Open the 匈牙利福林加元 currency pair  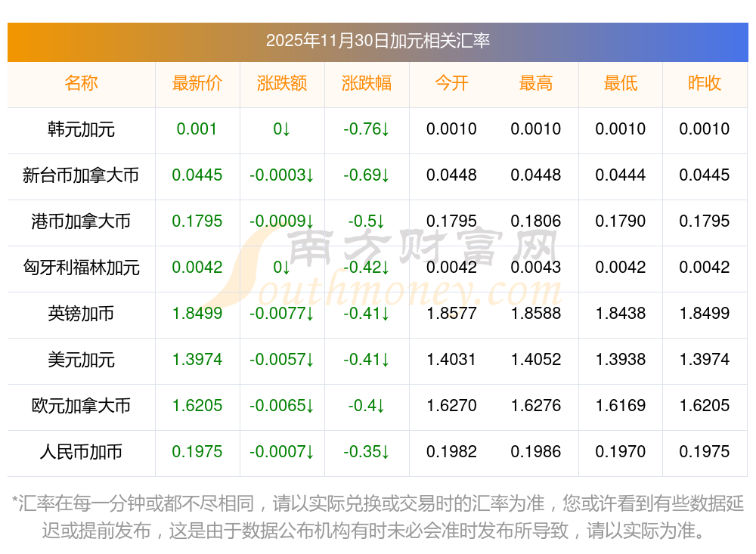click(81, 268)
